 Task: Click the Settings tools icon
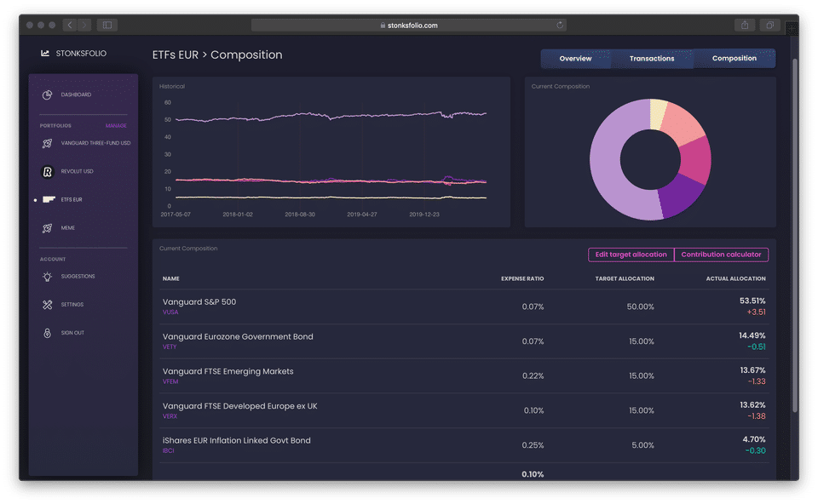click(48, 305)
